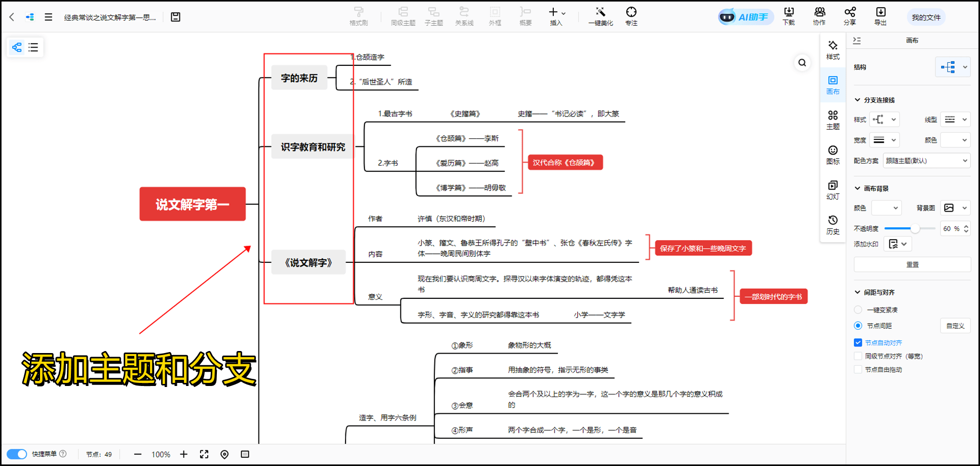This screenshot has width=980, height=466.
Task: Click the 重置 reset button
Action: (x=912, y=264)
